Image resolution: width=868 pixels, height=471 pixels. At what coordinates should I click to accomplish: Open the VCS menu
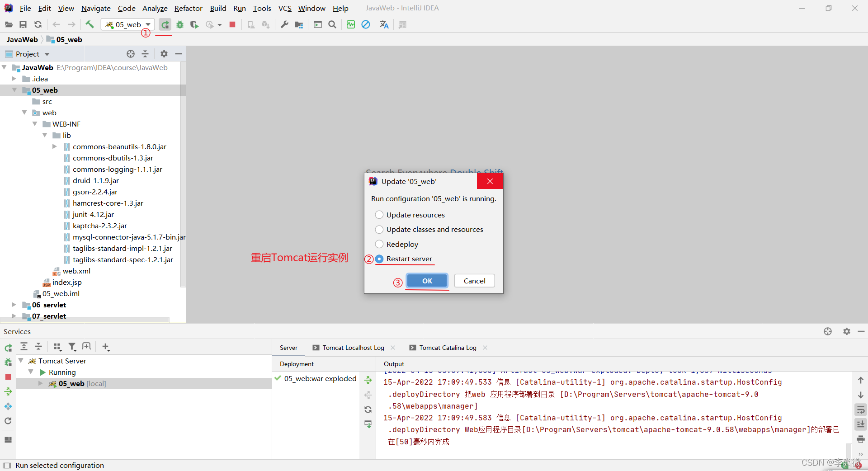coord(285,8)
